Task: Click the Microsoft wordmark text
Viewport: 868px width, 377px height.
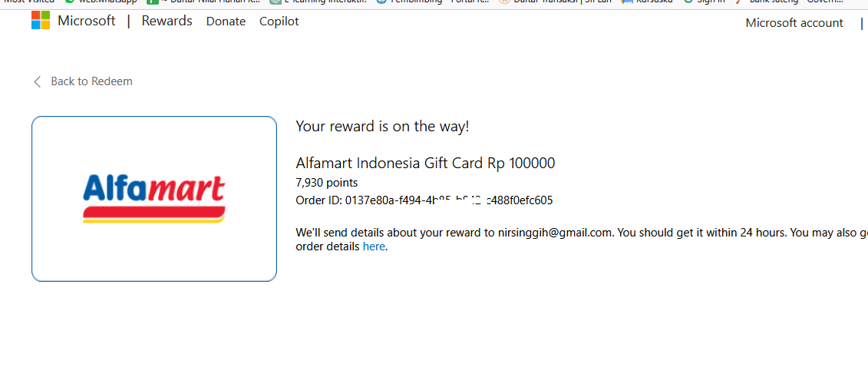Action: click(87, 21)
